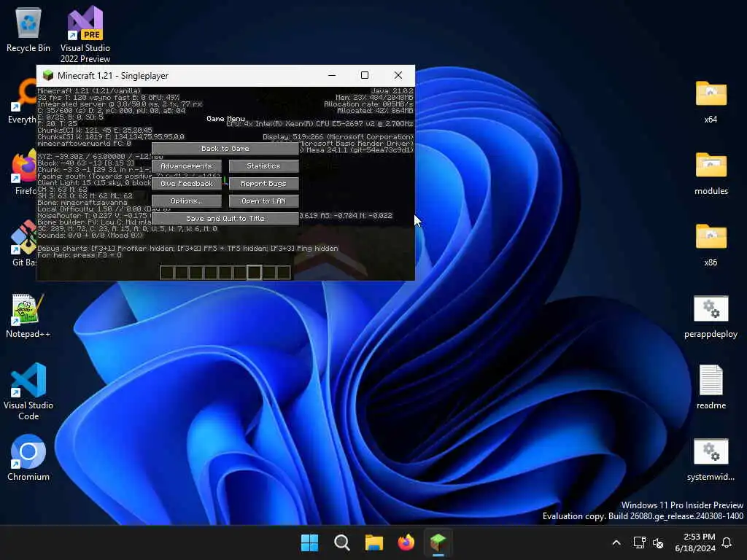747x560 pixels.
Task: Click Report Bugs button
Action: click(x=263, y=184)
